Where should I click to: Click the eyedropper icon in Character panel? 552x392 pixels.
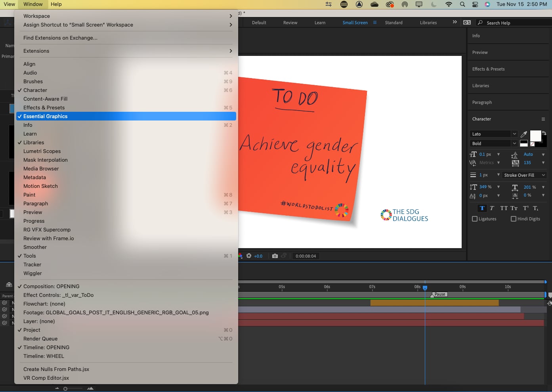[524, 134]
